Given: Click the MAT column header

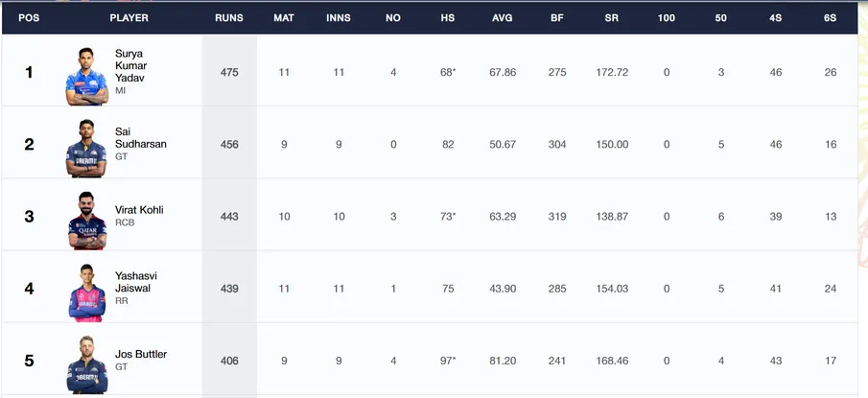Looking at the screenshot, I should pyautogui.click(x=284, y=17).
